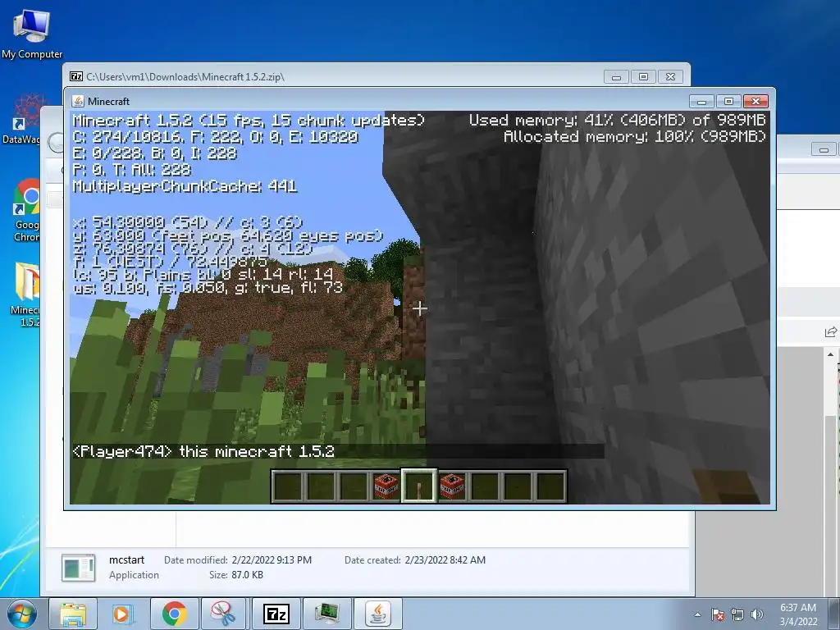Select the highlighted torch hotbar slot
Viewport: 840px width, 630px height.
419,486
